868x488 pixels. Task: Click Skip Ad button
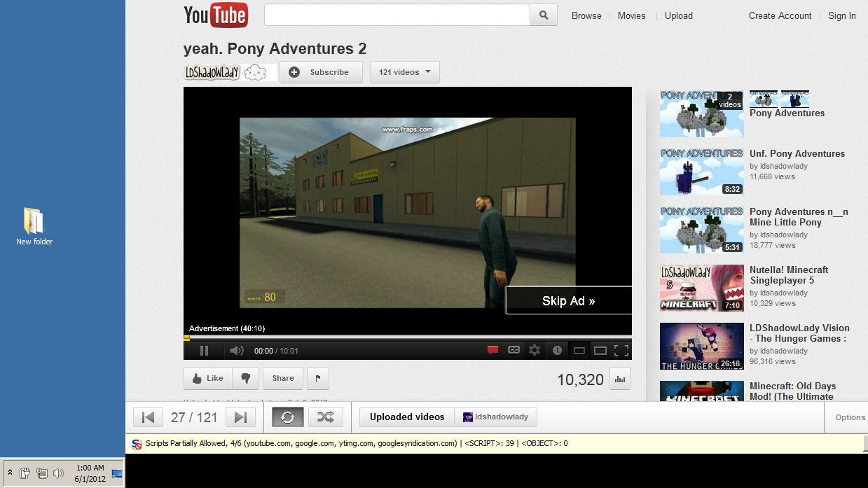[x=568, y=300]
